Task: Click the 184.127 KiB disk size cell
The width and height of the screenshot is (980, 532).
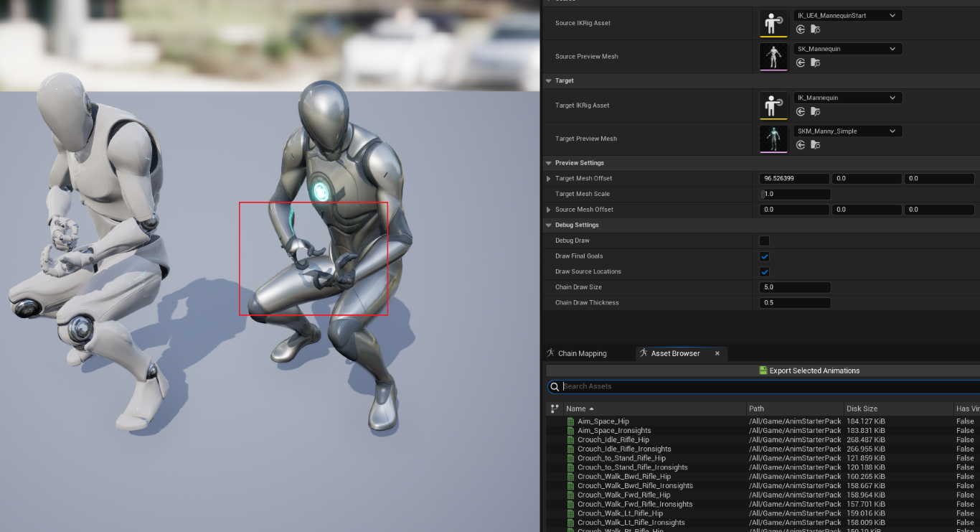Action: [x=864, y=421]
